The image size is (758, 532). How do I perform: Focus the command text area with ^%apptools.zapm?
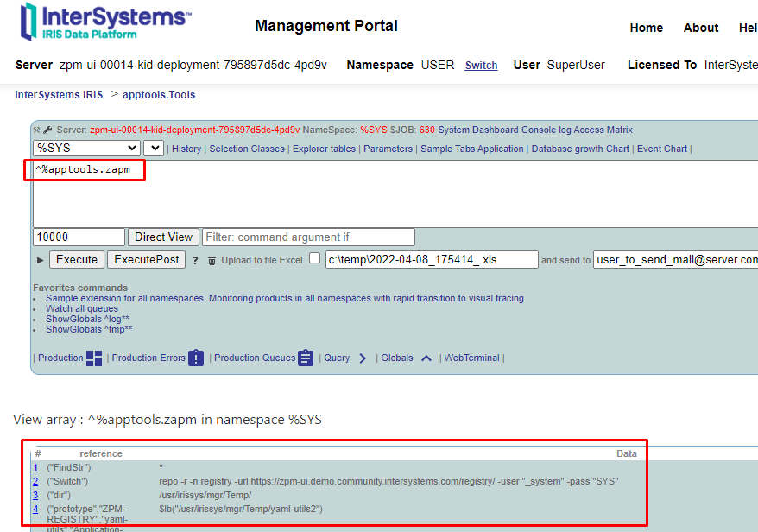click(x=395, y=193)
